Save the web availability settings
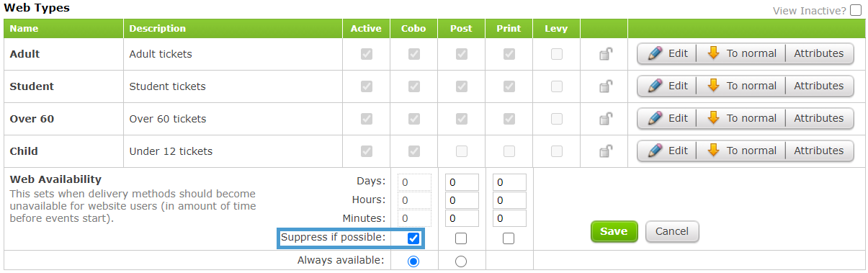 pyautogui.click(x=614, y=231)
